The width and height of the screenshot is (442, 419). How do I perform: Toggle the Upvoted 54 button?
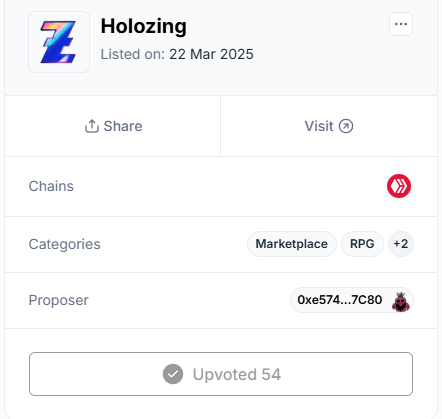coord(221,374)
